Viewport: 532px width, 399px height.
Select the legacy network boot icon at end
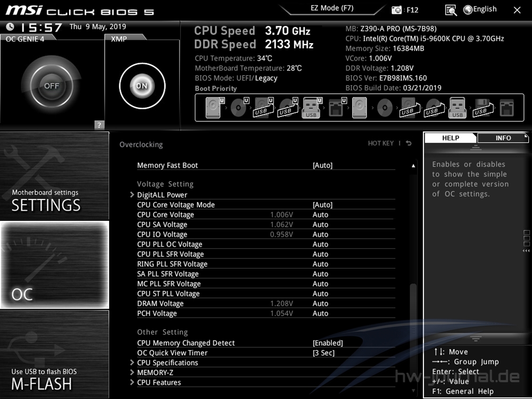point(507,108)
